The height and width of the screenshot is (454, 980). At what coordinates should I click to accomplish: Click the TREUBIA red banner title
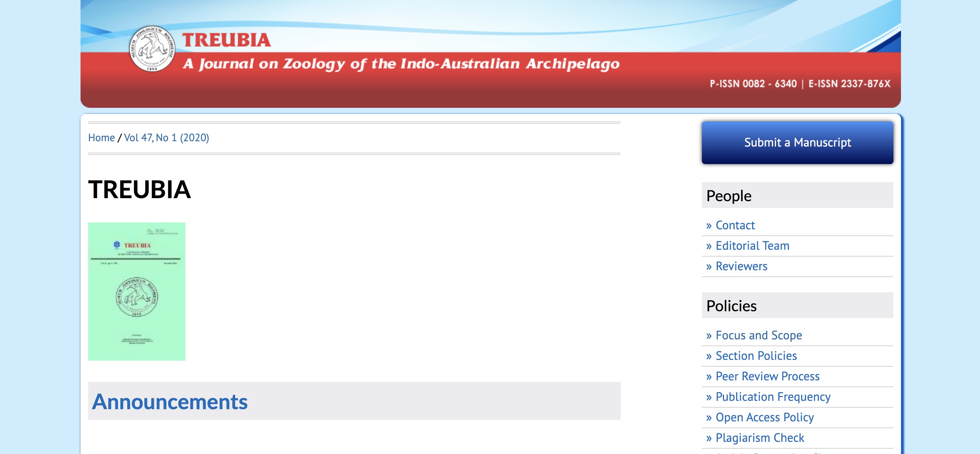pyautogui.click(x=226, y=40)
